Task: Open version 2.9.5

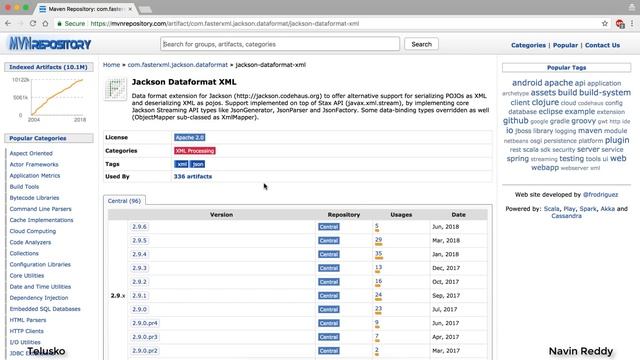Action: (139, 240)
